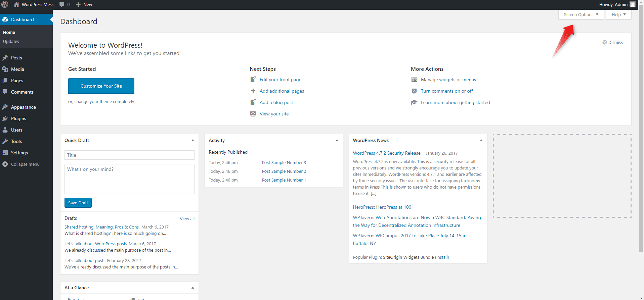Open the Help dropdown tab

[x=618, y=15]
